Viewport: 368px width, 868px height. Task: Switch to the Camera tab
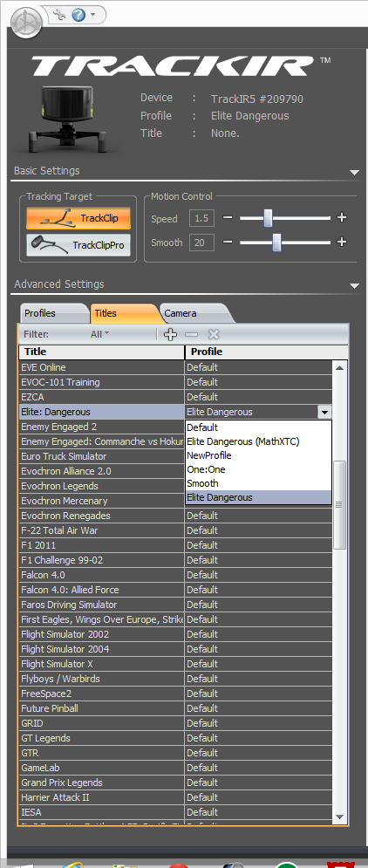[196, 313]
